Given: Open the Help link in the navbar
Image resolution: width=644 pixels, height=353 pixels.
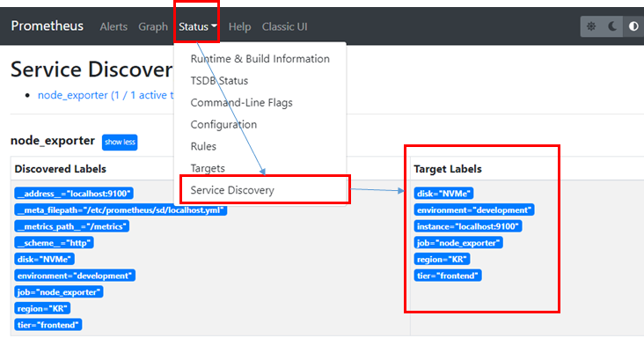Looking at the screenshot, I should pos(240,26).
